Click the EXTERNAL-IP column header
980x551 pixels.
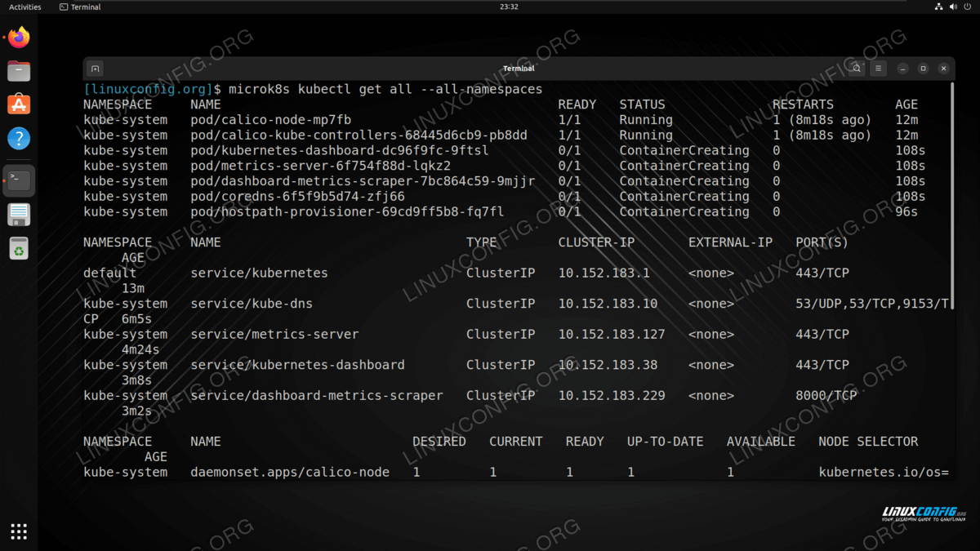click(x=730, y=242)
